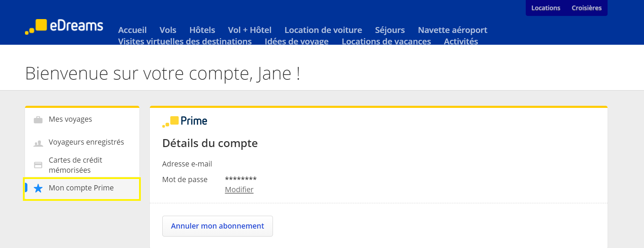Open Mes voyages in sidebar
This screenshot has width=644, height=248.
point(70,119)
